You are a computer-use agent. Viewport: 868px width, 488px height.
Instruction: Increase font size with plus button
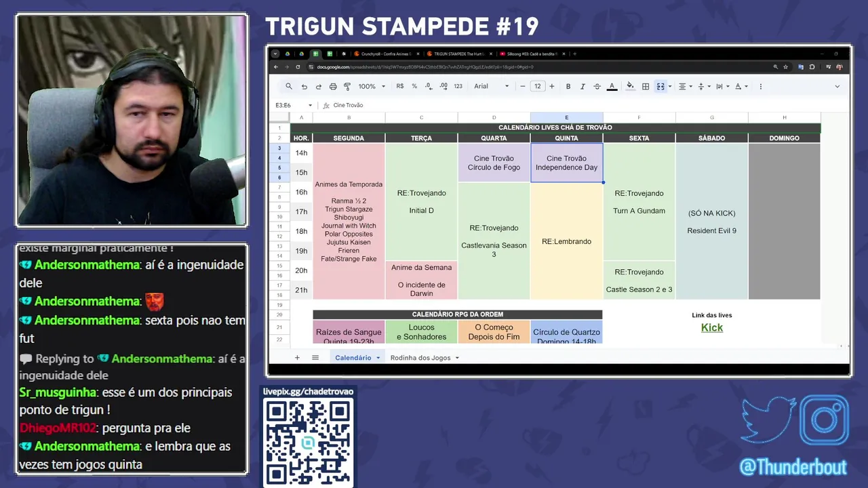tap(552, 86)
